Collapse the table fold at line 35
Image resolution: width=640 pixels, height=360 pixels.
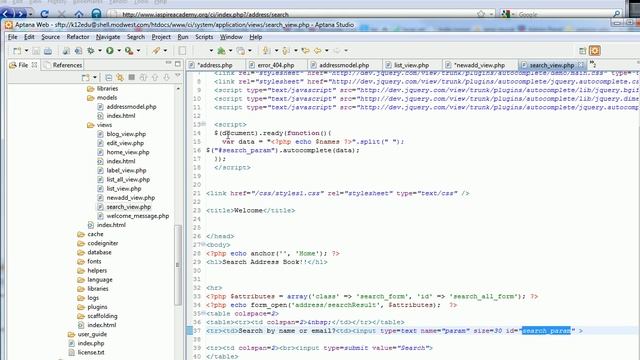pyautogui.click(x=204, y=313)
